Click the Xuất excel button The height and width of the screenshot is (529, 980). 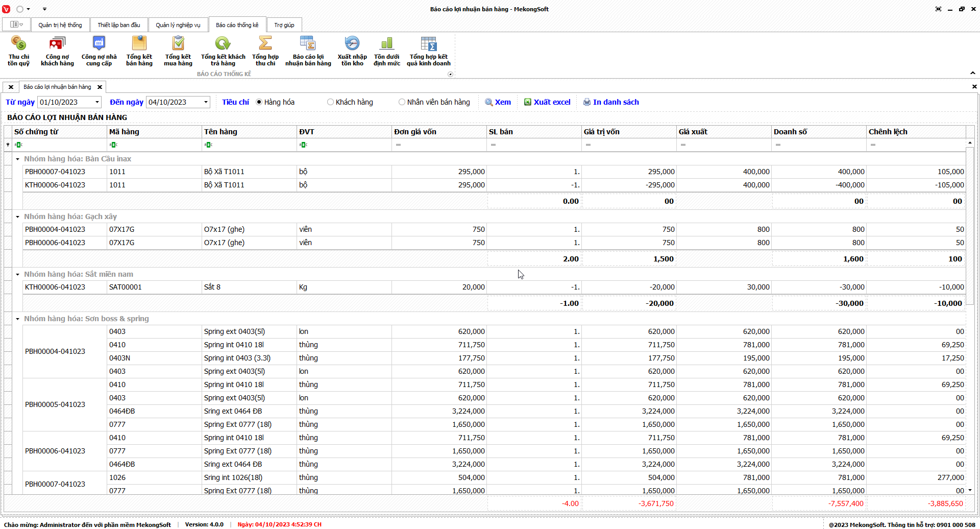(x=547, y=102)
